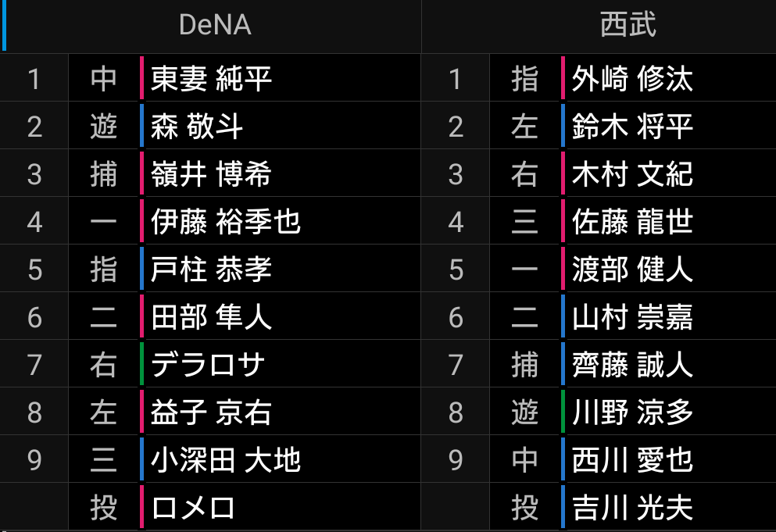Viewport: 776px width, 532px height.
Task: Open right fielder デラロサ's page
Action: pos(208,365)
